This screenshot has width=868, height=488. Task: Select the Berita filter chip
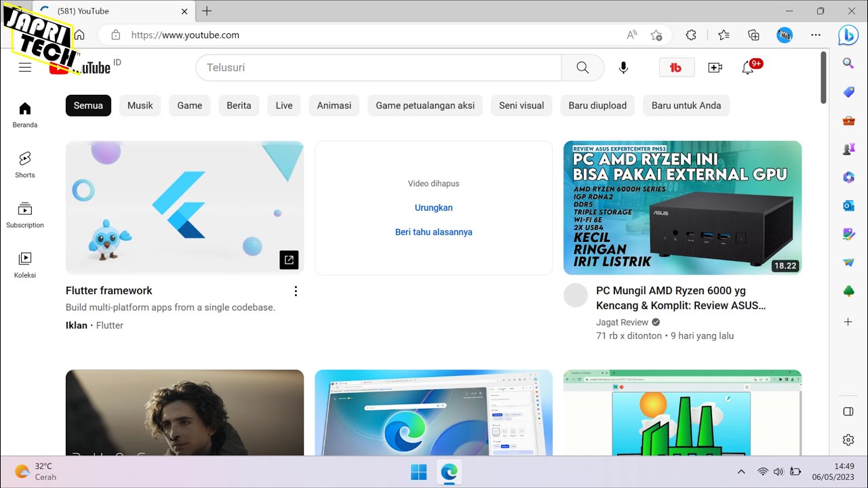(x=239, y=106)
